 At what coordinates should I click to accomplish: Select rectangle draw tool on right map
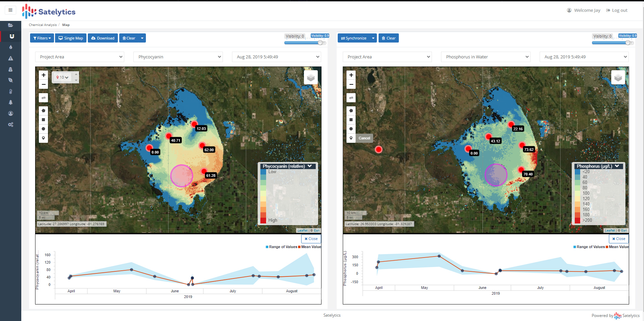click(x=351, y=120)
